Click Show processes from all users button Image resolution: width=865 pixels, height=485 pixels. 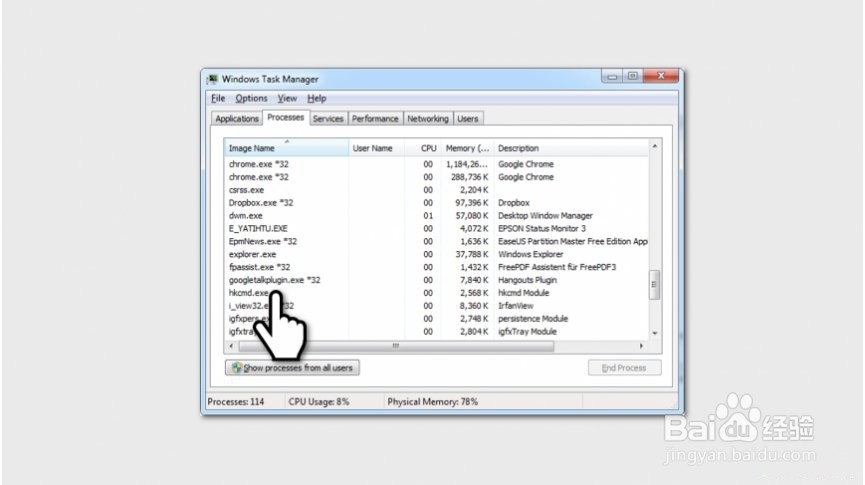292,367
